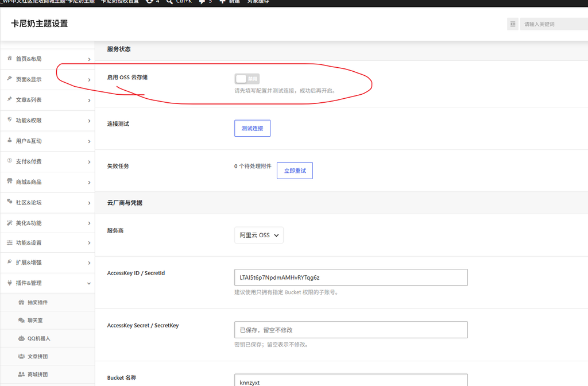The image size is (588, 386).
Task: Click the pin icon beside 文章&列表
Action: [10, 99]
